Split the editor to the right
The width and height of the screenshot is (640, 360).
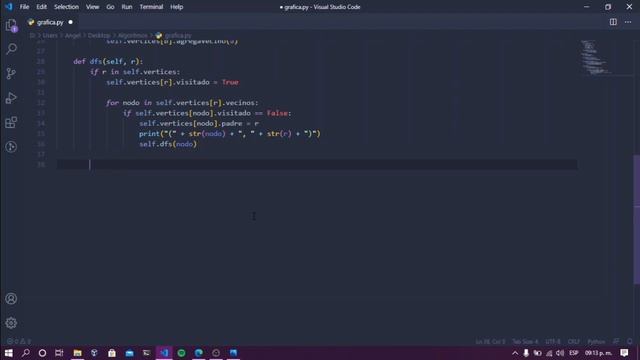point(613,22)
